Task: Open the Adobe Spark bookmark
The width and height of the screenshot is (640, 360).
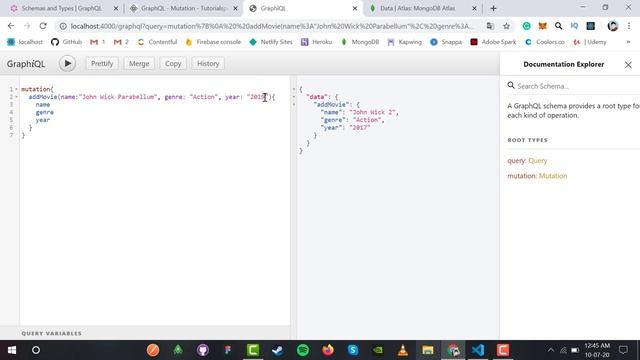Action: click(x=493, y=42)
